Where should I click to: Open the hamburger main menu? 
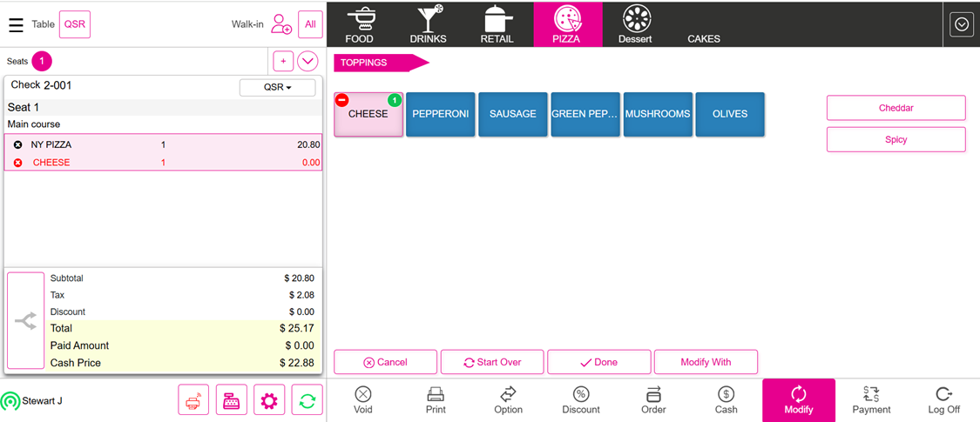[x=16, y=24]
